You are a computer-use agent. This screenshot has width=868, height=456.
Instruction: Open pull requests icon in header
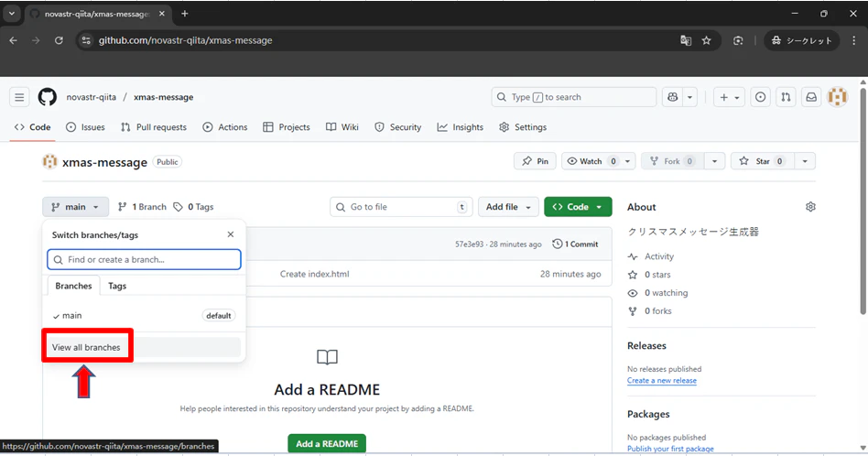[x=787, y=97]
